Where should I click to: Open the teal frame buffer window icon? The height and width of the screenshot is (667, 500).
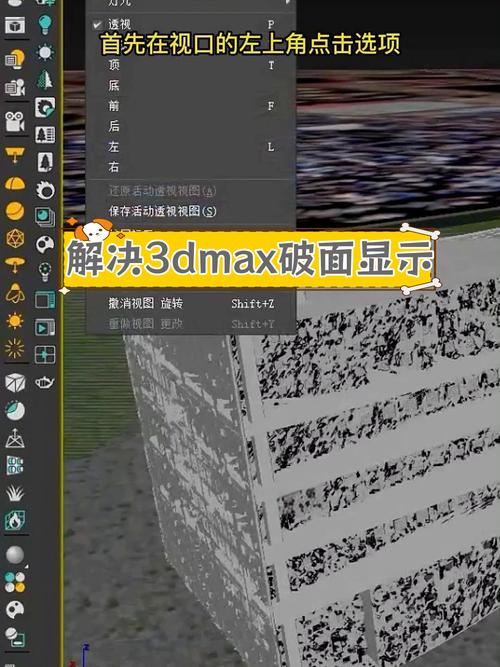click(45, 300)
